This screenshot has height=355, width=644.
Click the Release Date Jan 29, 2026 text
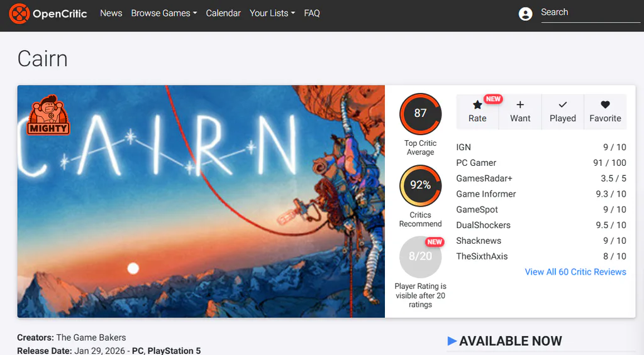70,351
